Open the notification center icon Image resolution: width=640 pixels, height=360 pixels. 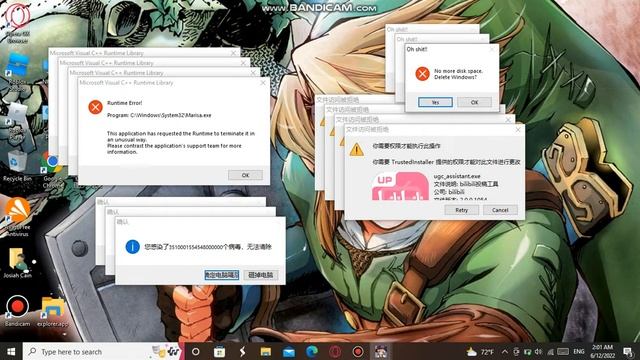point(628,351)
